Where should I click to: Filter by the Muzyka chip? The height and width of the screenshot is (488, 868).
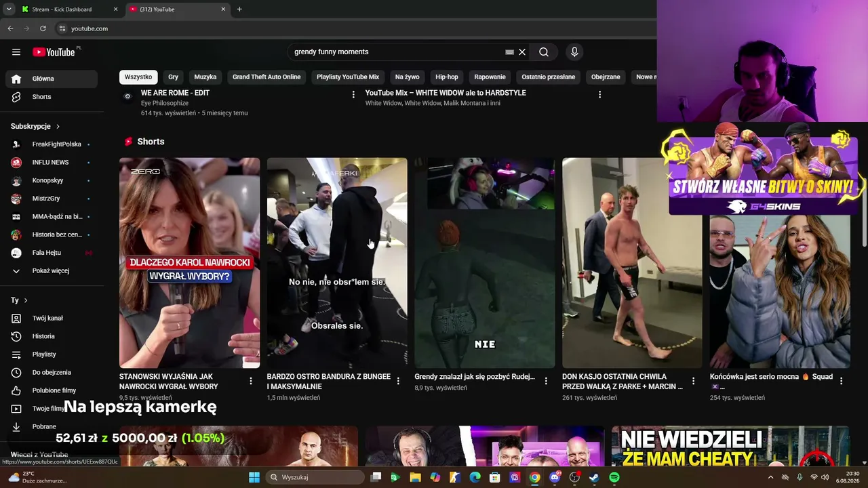pos(205,77)
